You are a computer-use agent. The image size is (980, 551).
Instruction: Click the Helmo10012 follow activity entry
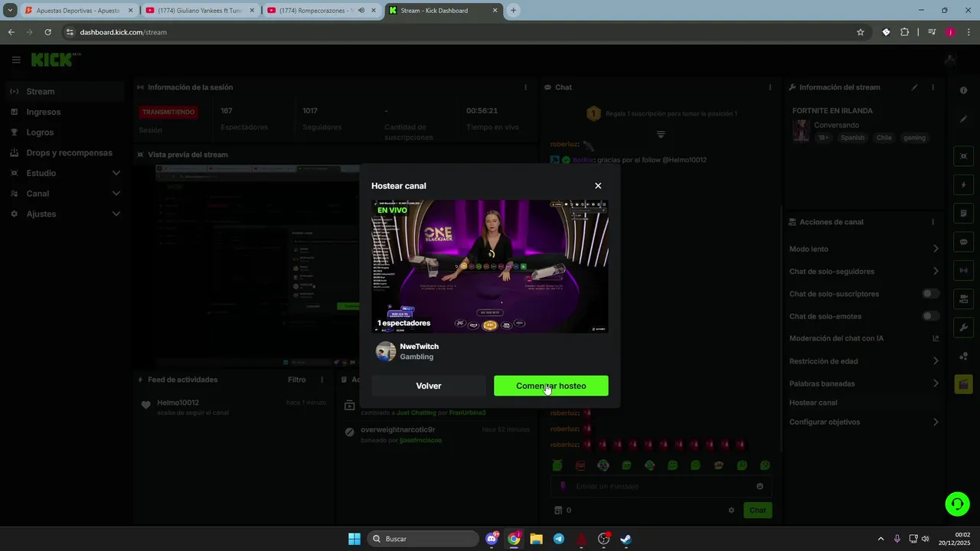click(234, 407)
